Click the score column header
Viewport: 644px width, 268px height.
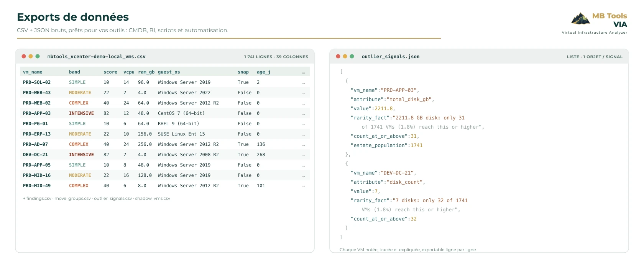point(110,72)
